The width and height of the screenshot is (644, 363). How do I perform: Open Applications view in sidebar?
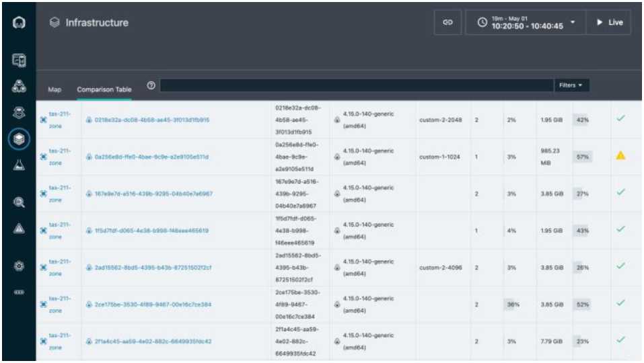click(20, 86)
